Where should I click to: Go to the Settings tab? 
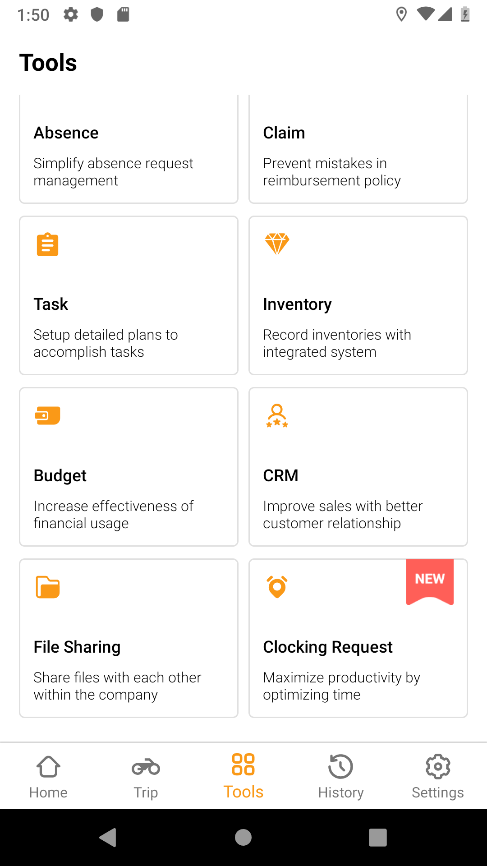tap(438, 777)
